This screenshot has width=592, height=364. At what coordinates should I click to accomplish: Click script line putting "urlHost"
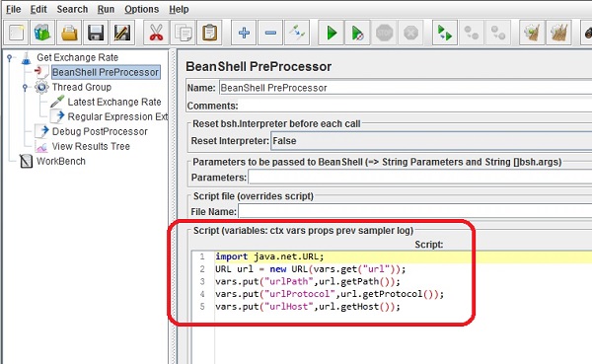coord(308,307)
